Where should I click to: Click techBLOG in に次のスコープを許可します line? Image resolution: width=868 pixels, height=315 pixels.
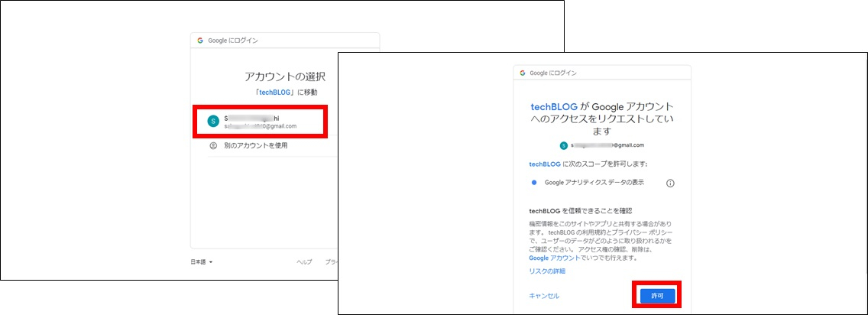pos(545,164)
